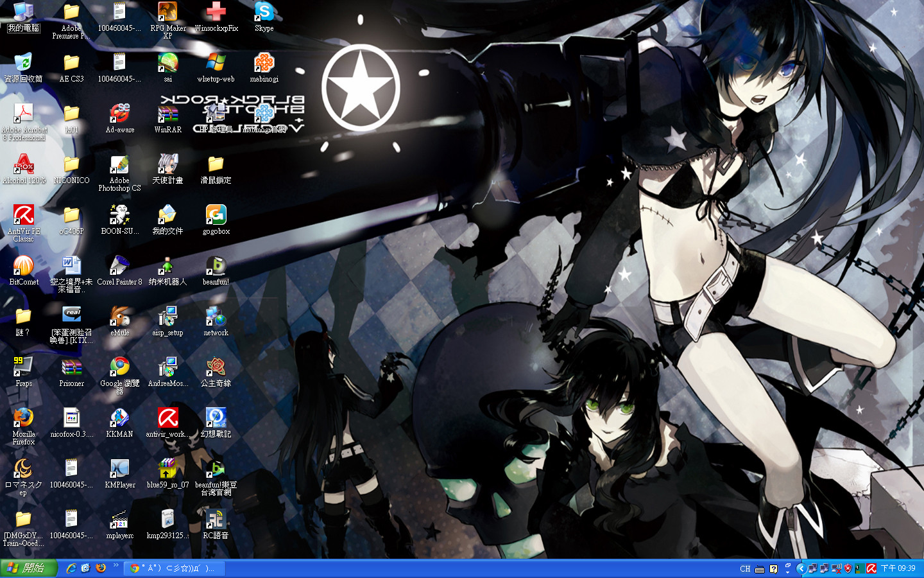Launch Internet Explorer from Quick Launch
This screenshot has height=578, width=924.
71,568
